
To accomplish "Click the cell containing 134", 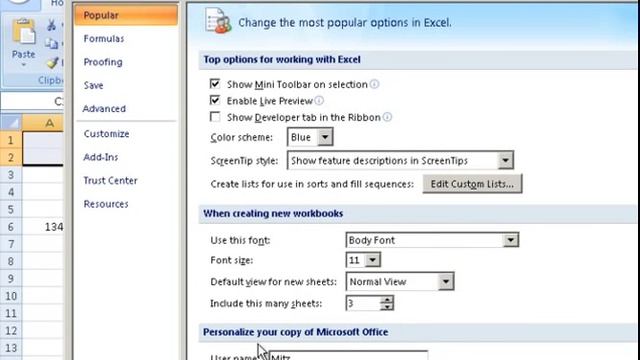I will (x=43, y=227).
